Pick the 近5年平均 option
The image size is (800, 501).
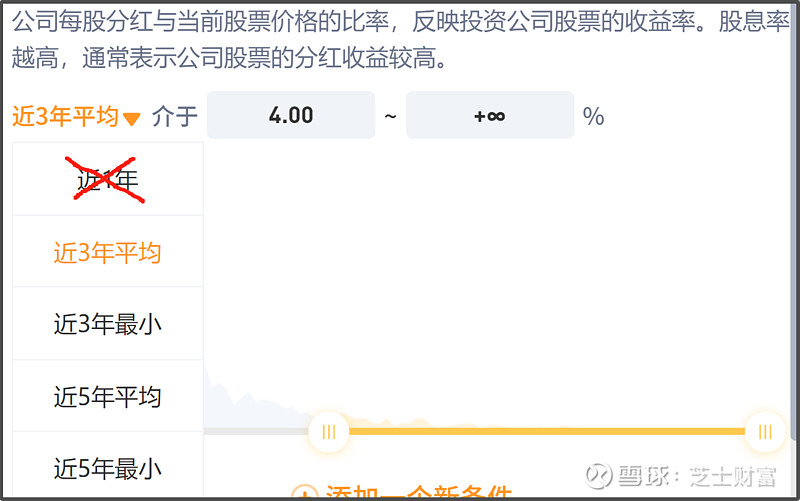(x=108, y=396)
